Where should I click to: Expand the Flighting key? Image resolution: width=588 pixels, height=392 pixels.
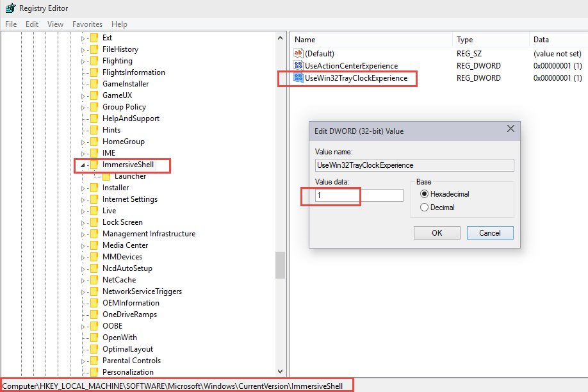[x=83, y=61]
